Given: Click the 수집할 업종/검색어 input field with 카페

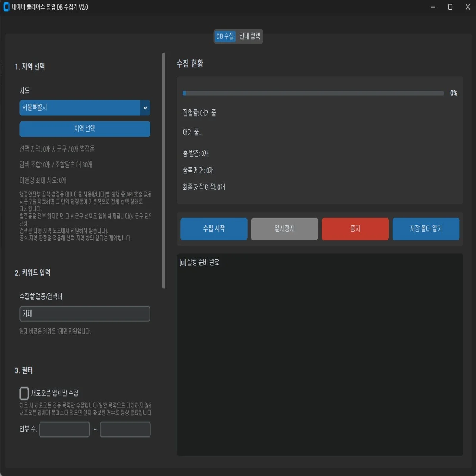Looking at the screenshot, I should [x=85, y=314].
